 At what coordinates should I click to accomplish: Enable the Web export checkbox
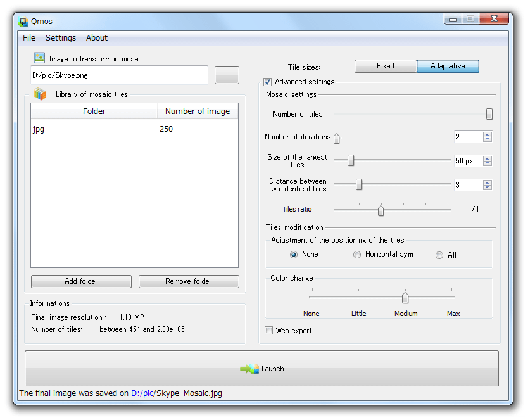268,331
